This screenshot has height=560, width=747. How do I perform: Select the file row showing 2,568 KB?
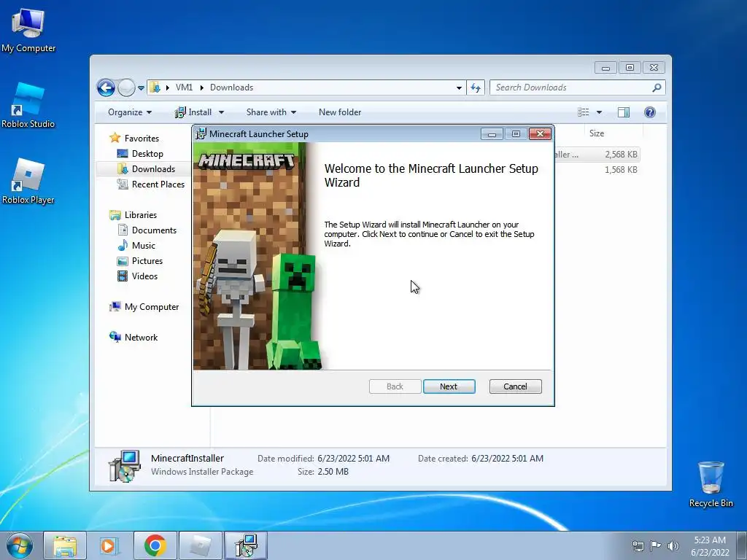(597, 155)
